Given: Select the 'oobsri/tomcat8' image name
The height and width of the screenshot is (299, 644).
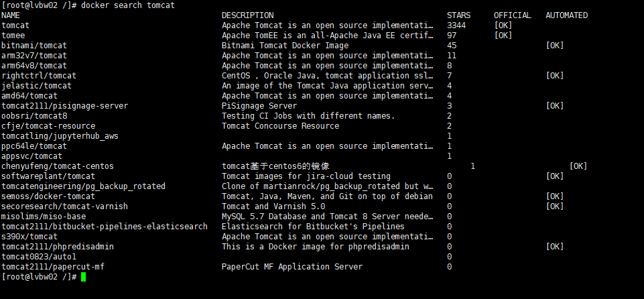Looking at the screenshot, I should click(34, 116).
